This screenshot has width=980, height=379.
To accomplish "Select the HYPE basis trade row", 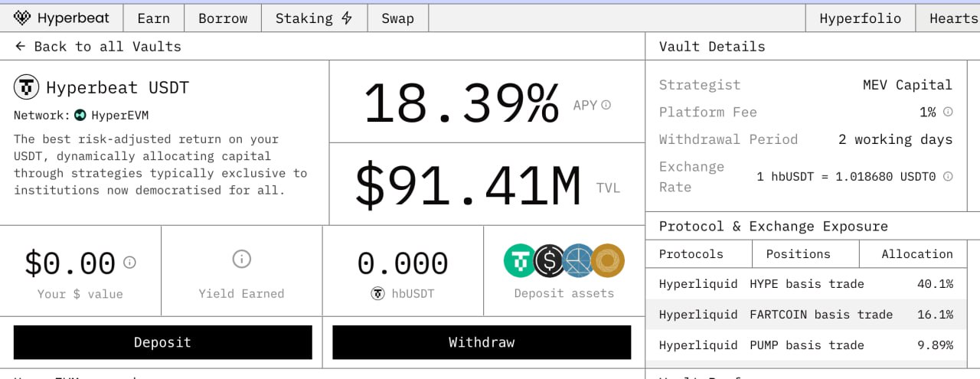I will [x=805, y=284].
